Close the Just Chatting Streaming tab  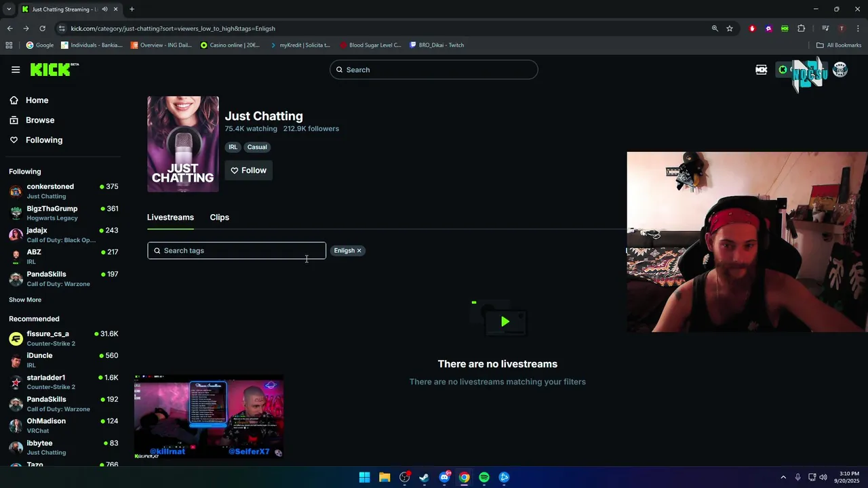(115, 9)
